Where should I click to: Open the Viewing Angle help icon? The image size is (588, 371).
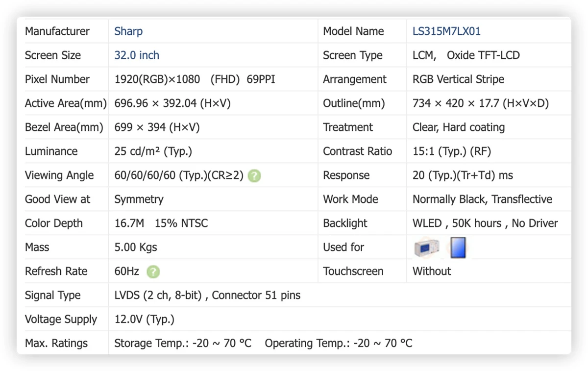click(254, 175)
